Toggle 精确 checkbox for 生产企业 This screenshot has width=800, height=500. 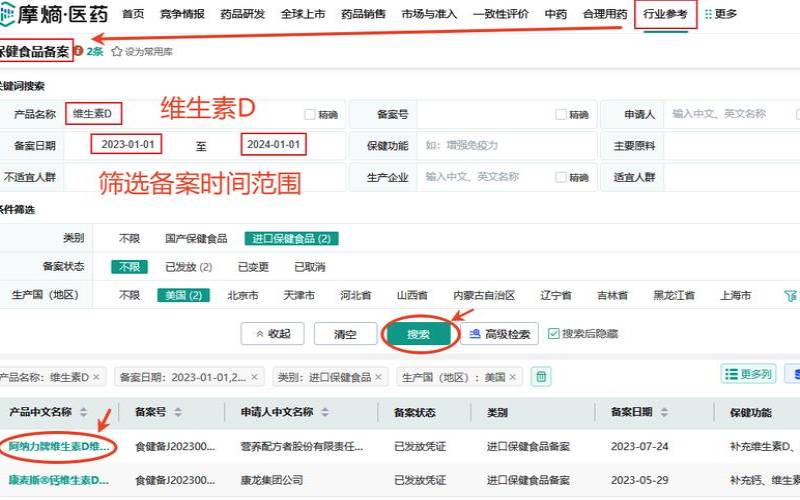click(x=560, y=177)
